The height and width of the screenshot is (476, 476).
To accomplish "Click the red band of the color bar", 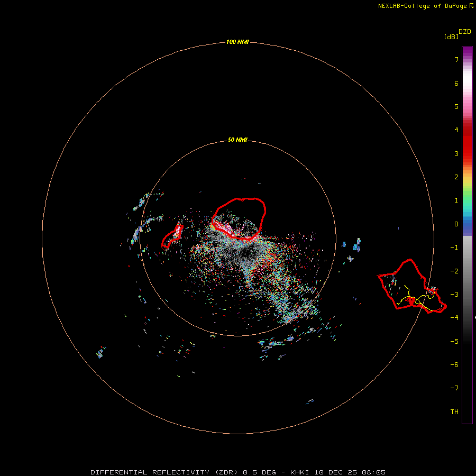I will pyautogui.click(x=467, y=143).
